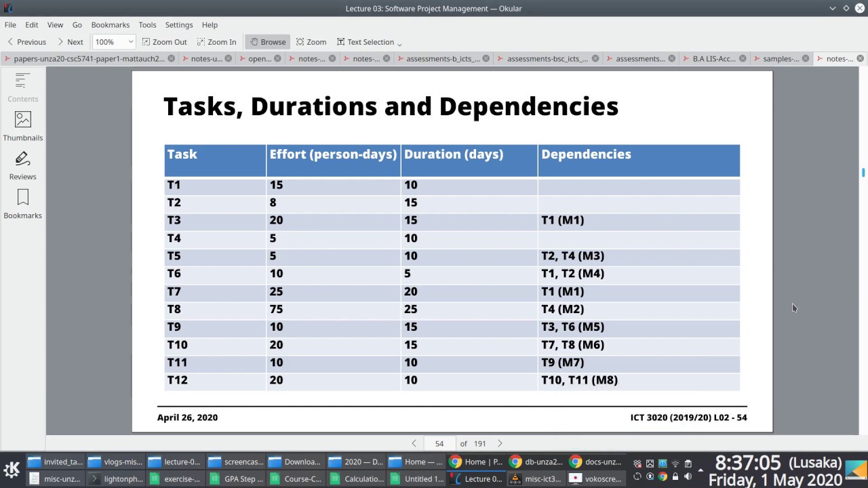Open the Bookmarks menu

coord(111,24)
